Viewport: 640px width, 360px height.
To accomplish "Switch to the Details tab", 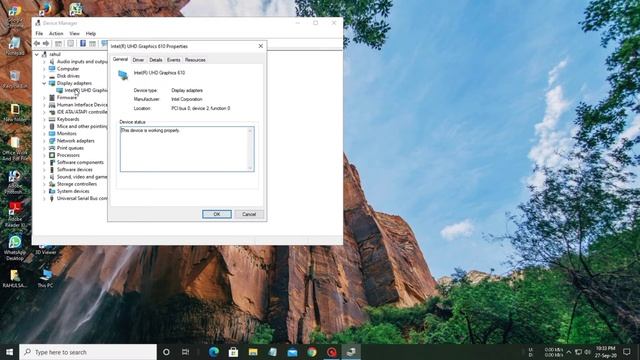I will 156,60.
